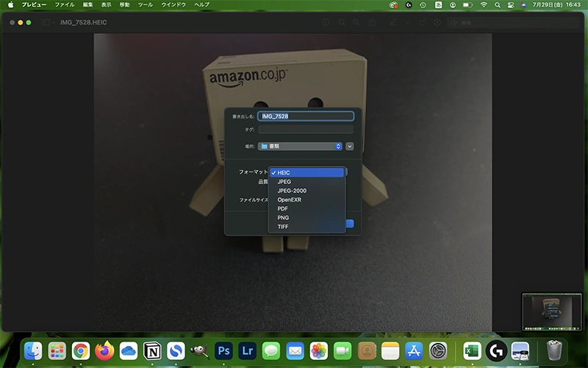Image resolution: width=588 pixels, height=368 pixels.
Task: Open the ツール menu
Action: 146,4
